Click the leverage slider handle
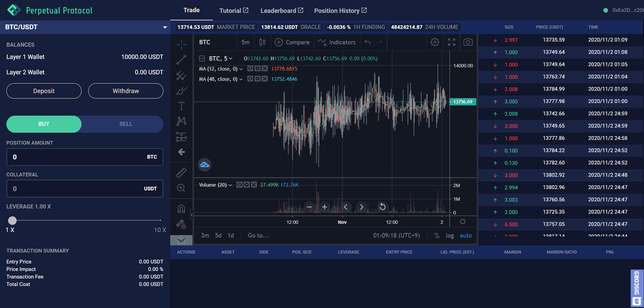This screenshot has width=644, height=308. [12, 220]
